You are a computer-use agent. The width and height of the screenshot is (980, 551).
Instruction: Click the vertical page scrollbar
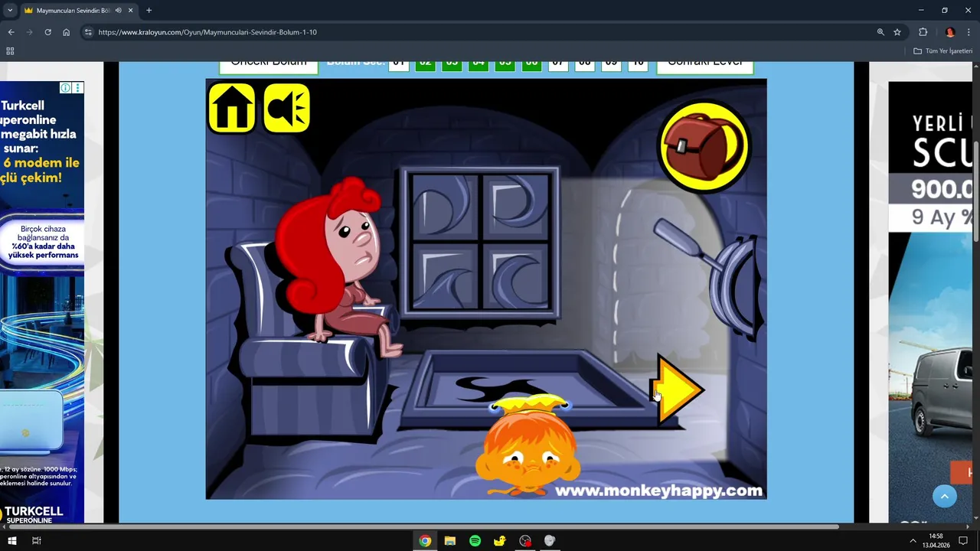(x=976, y=191)
